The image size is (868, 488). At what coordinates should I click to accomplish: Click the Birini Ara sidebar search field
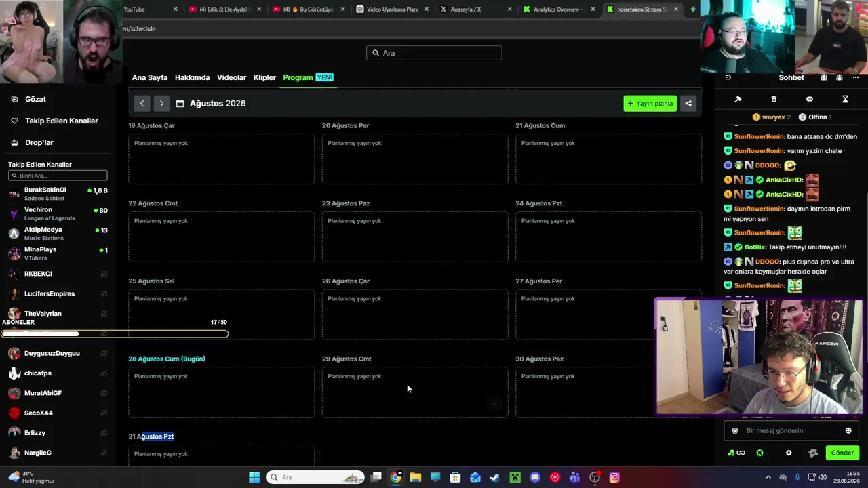pyautogui.click(x=58, y=176)
